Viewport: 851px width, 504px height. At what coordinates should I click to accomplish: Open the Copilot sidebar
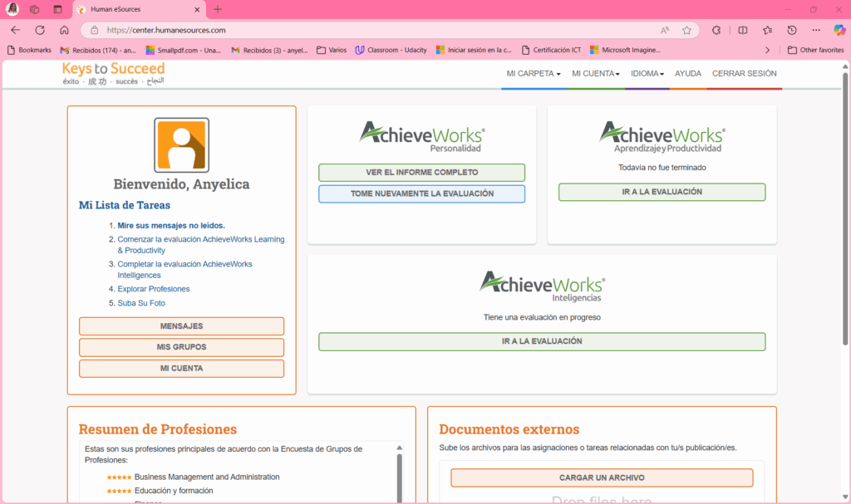coord(839,31)
